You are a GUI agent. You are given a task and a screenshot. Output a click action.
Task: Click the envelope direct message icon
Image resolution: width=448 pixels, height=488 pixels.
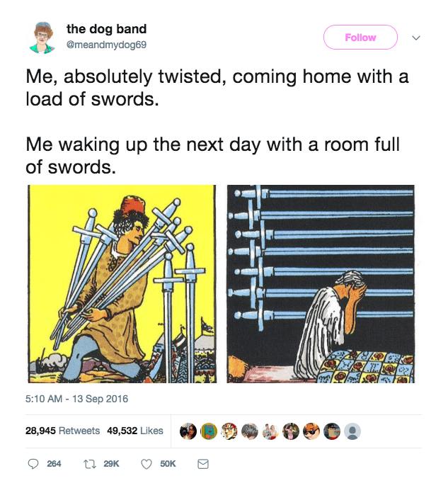click(203, 464)
